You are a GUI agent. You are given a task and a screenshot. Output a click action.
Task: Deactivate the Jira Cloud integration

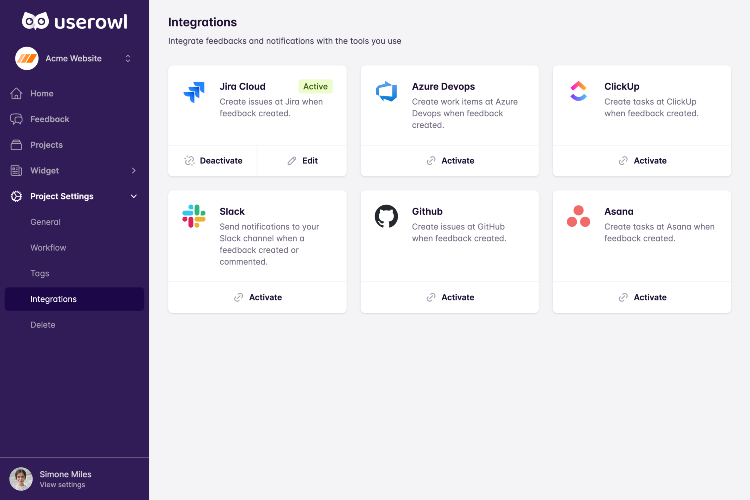pos(213,161)
